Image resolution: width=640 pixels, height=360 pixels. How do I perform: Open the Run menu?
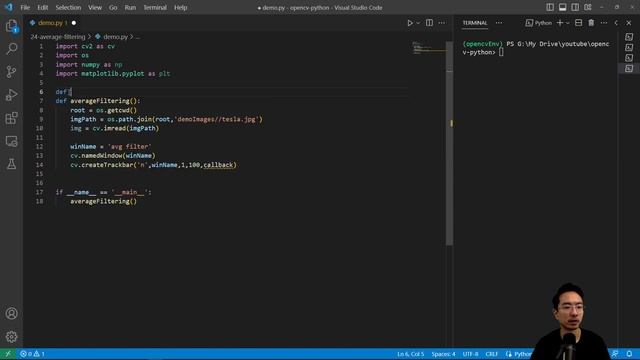point(130,7)
